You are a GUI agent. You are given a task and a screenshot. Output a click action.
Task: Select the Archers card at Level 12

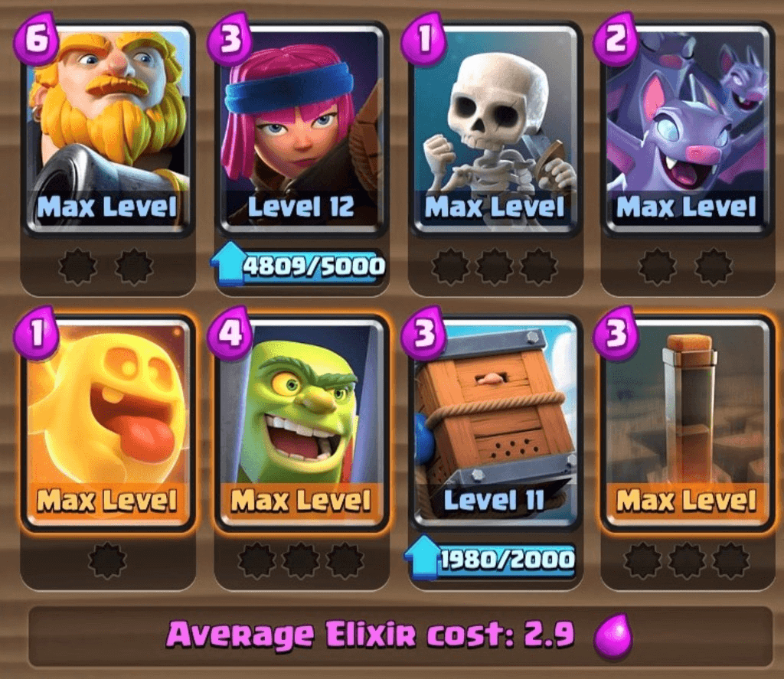(x=302, y=129)
